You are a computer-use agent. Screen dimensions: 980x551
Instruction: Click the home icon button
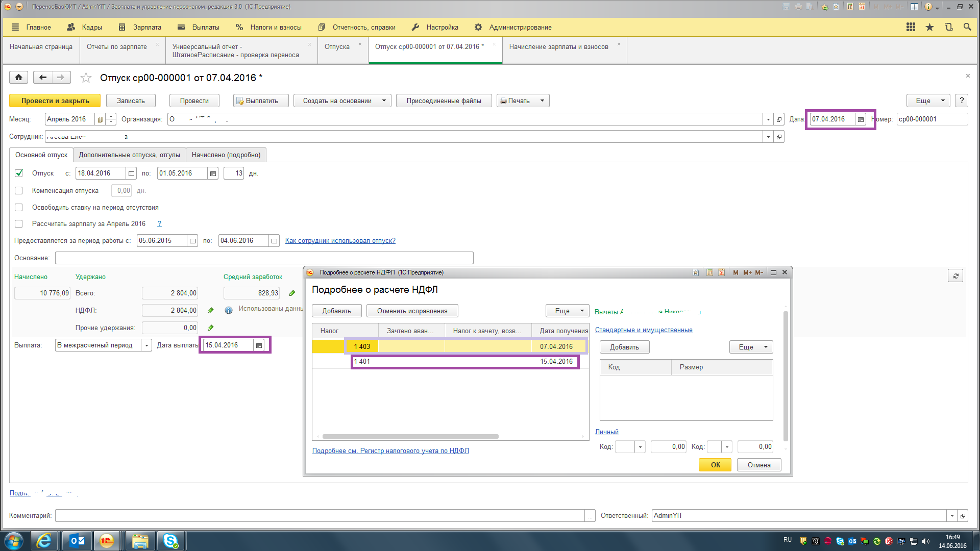(18, 77)
